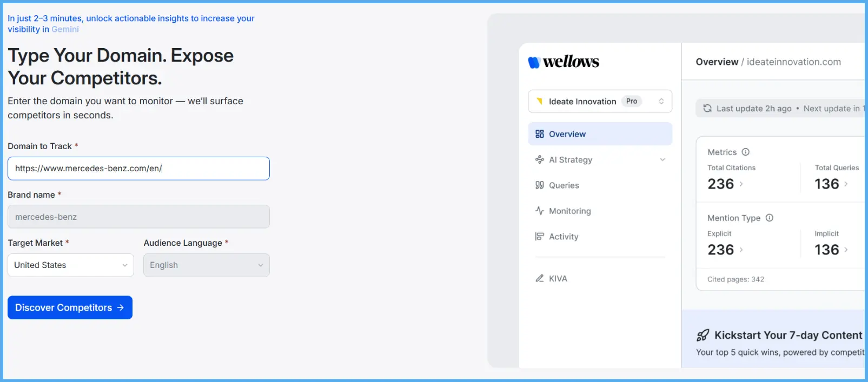The width and height of the screenshot is (868, 382).
Task: Select Overview in the sidebar
Action: [x=600, y=134]
